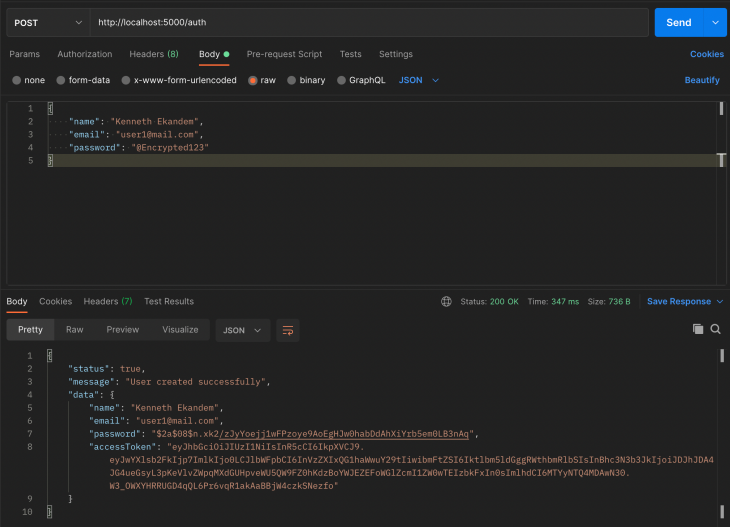Collapse the response root brace fold
Screen dimensions: 730x527
[50, 356]
